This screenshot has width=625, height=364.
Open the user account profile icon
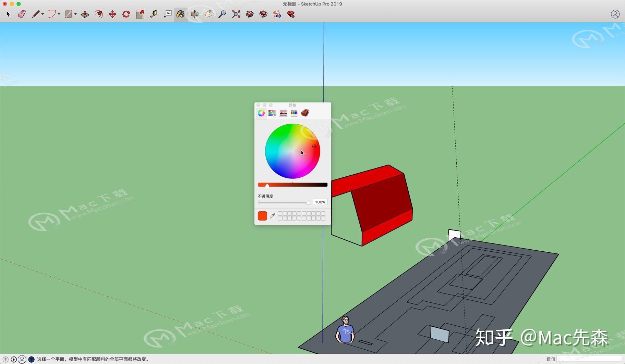615,14
